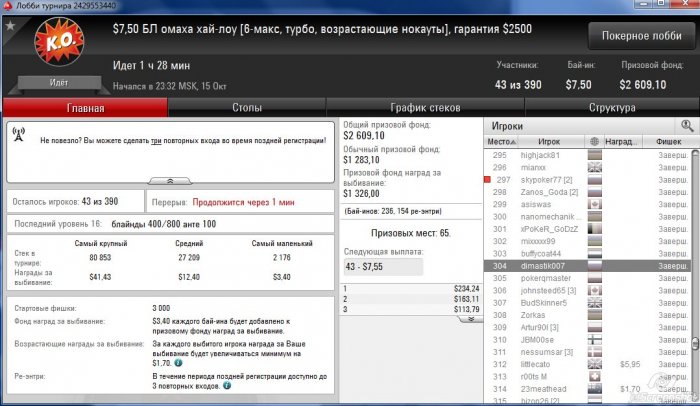Click the globe country column header
Viewport: 700px width, 406px height.
coord(594,142)
